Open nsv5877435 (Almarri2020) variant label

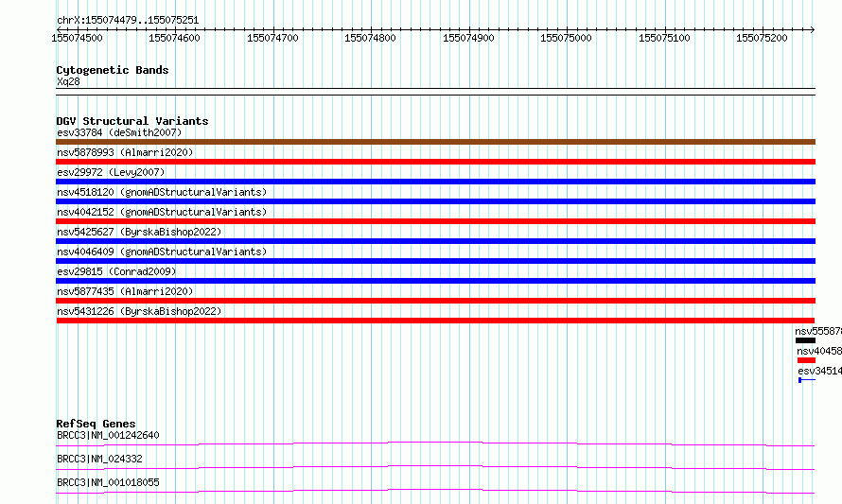click(x=125, y=291)
